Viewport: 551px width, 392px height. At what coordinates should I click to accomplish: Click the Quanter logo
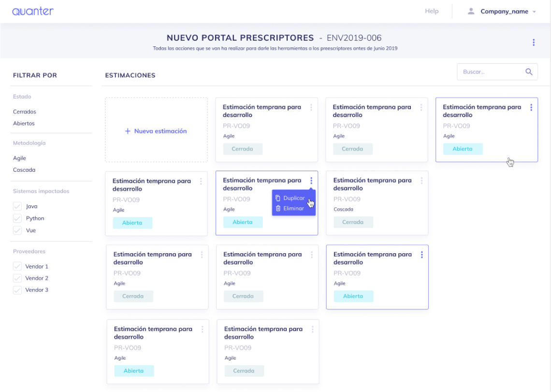click(x=33, y=12)
